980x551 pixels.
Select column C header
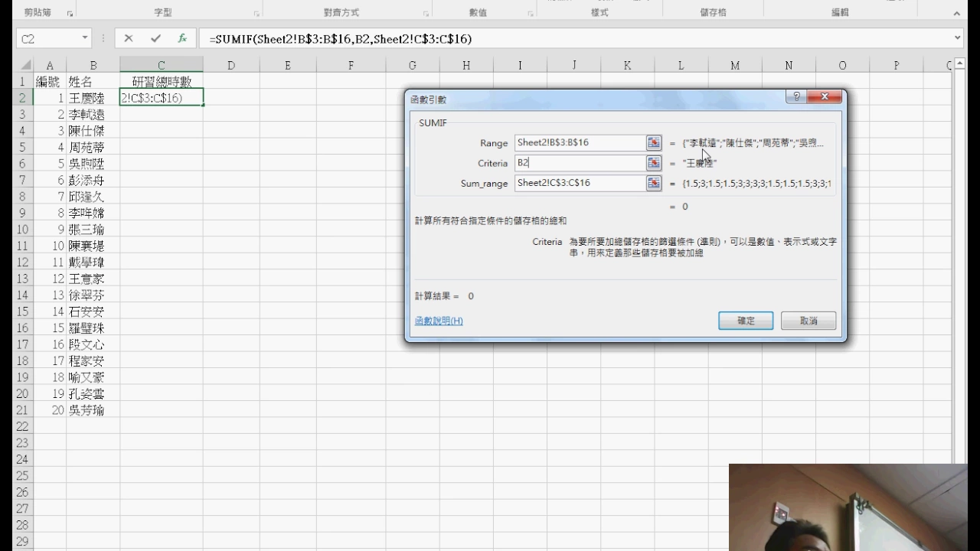162,66
